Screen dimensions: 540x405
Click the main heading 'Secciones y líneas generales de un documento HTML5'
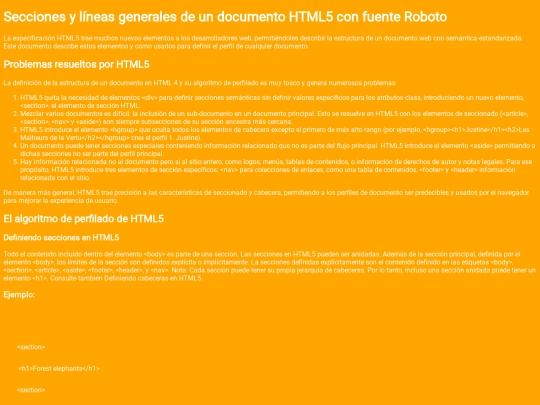click(225, 17)
